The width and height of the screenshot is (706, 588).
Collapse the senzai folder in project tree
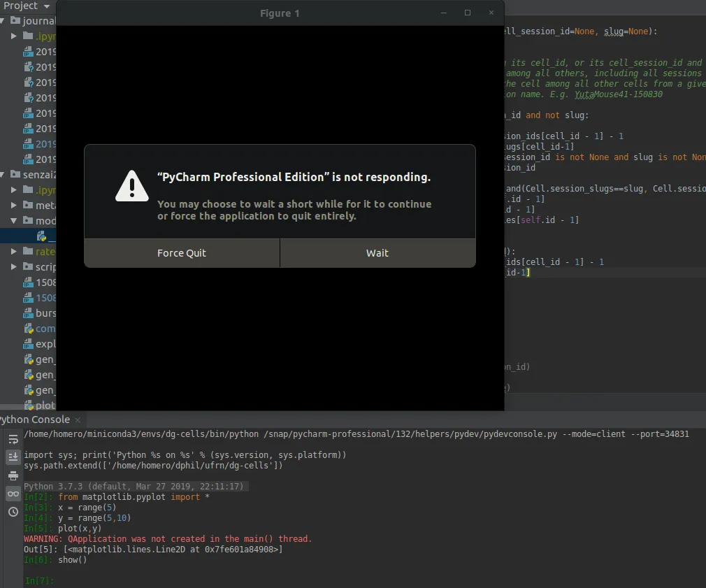[x=3, y=174]
